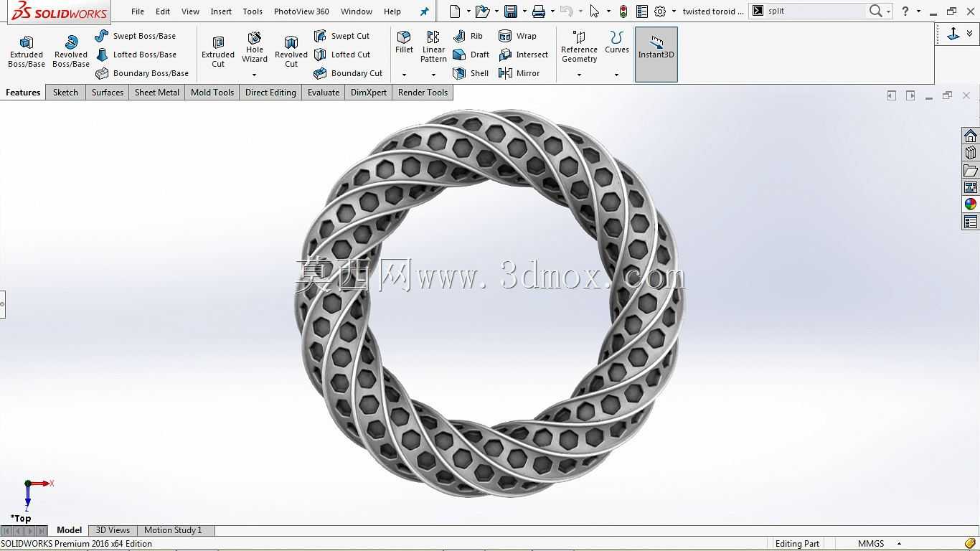980x551 pixels.
Task: Select the Revolved Cut tool
Action: tap(291, 52)
